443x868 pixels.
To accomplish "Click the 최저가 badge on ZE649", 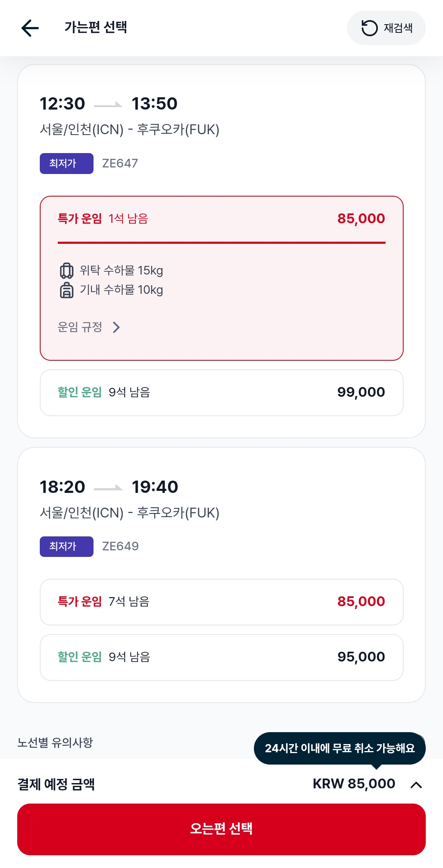I will [66, 547].
